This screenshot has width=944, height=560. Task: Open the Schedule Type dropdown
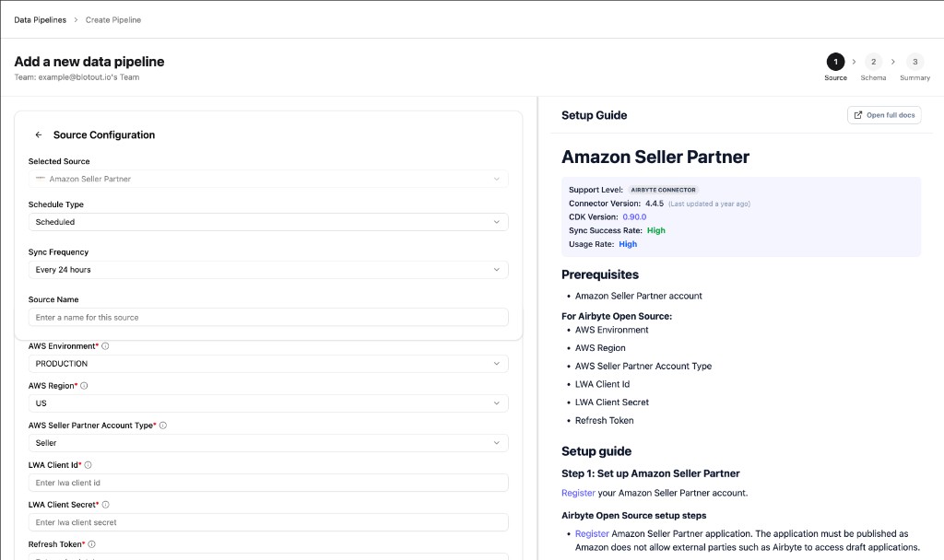click(268, 222)
